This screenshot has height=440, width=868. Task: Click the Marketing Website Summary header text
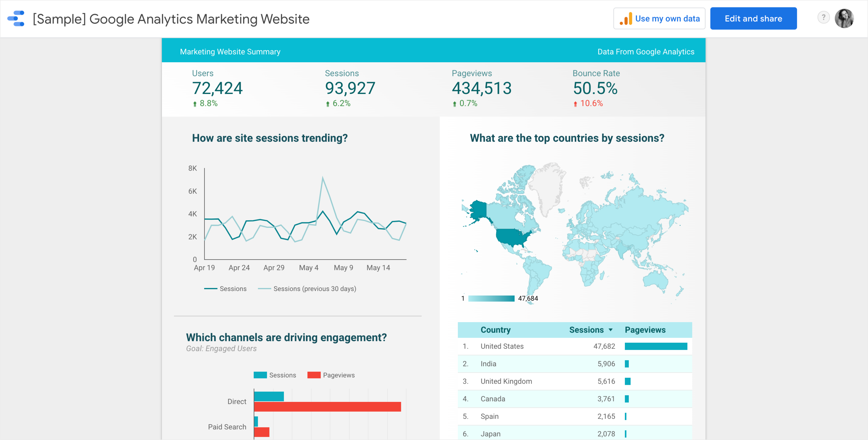click(x=230, y=52)
